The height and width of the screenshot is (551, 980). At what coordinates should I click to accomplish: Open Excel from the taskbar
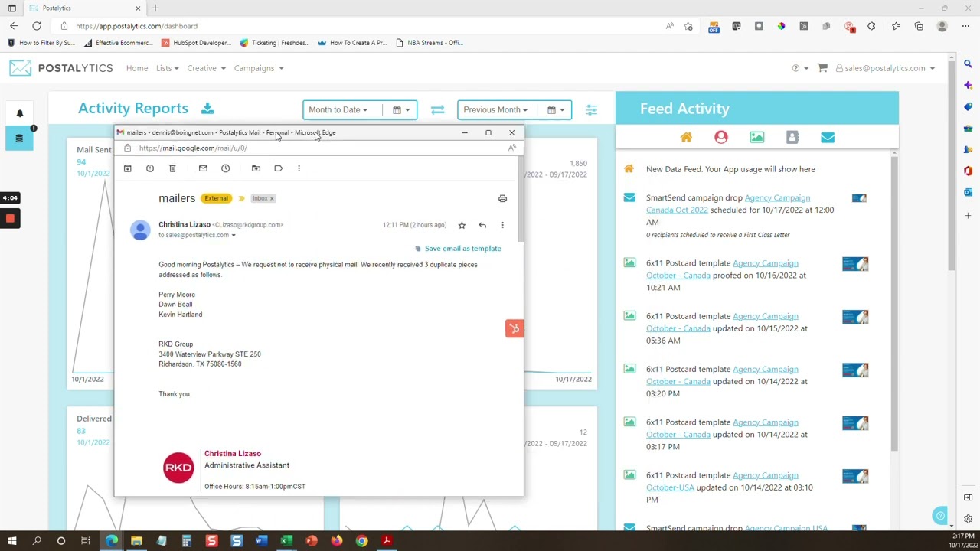(286, 541)
